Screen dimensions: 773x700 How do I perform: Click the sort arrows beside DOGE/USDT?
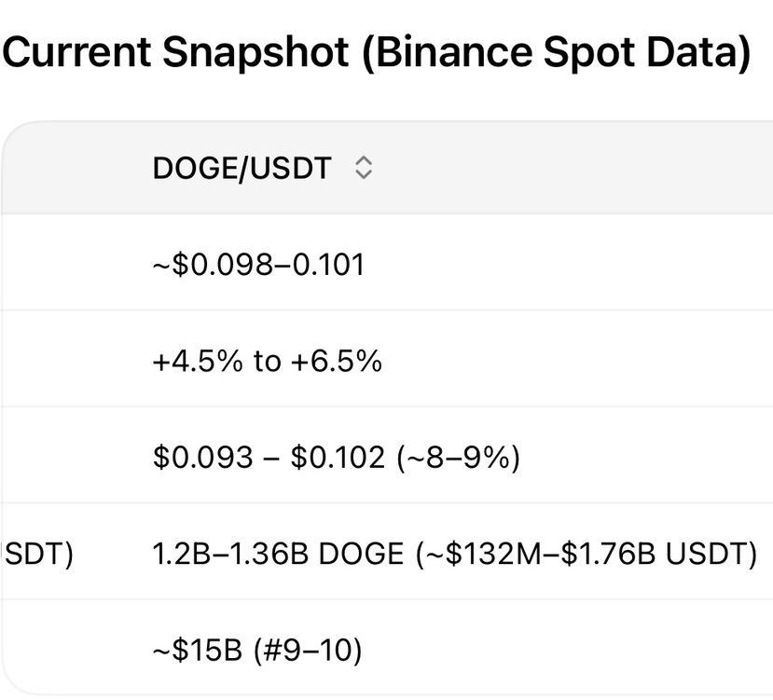(x=364, y=169)
